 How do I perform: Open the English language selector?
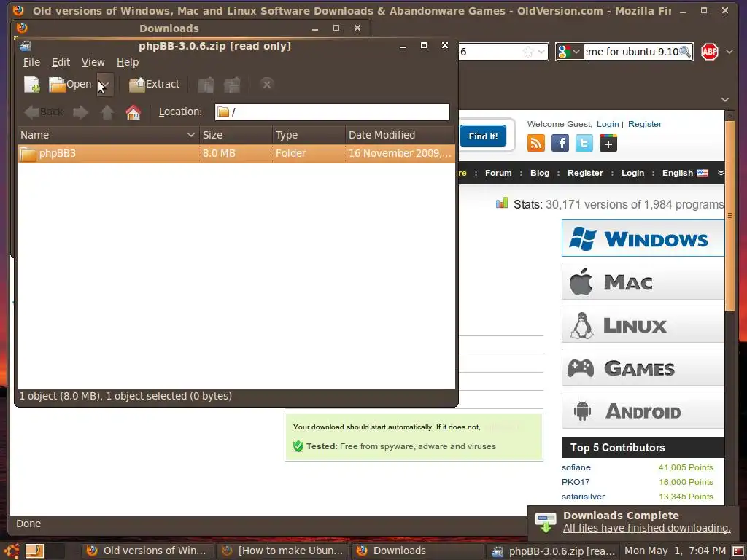click(x=685, y=173)
